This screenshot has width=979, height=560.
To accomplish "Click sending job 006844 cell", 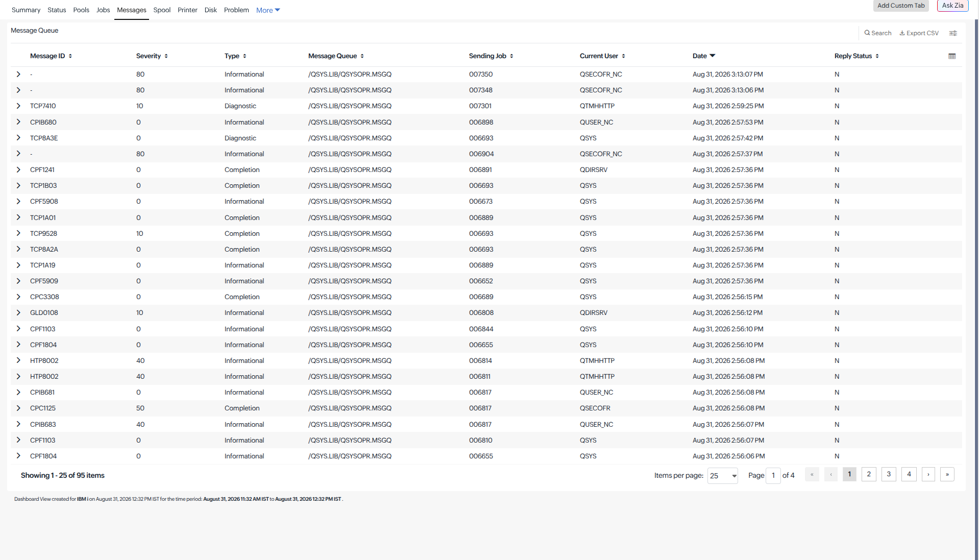I will pyautogui.click(x=481, y=329).
